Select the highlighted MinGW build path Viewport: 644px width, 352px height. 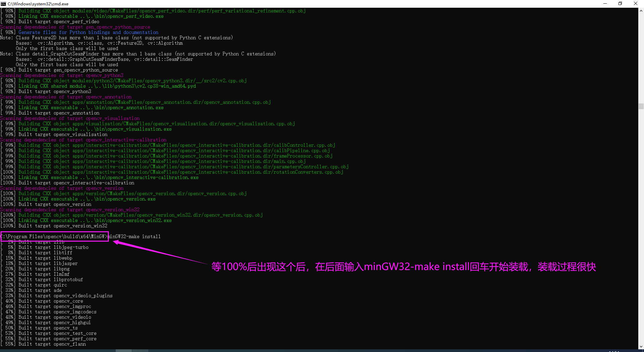[54, 236]
